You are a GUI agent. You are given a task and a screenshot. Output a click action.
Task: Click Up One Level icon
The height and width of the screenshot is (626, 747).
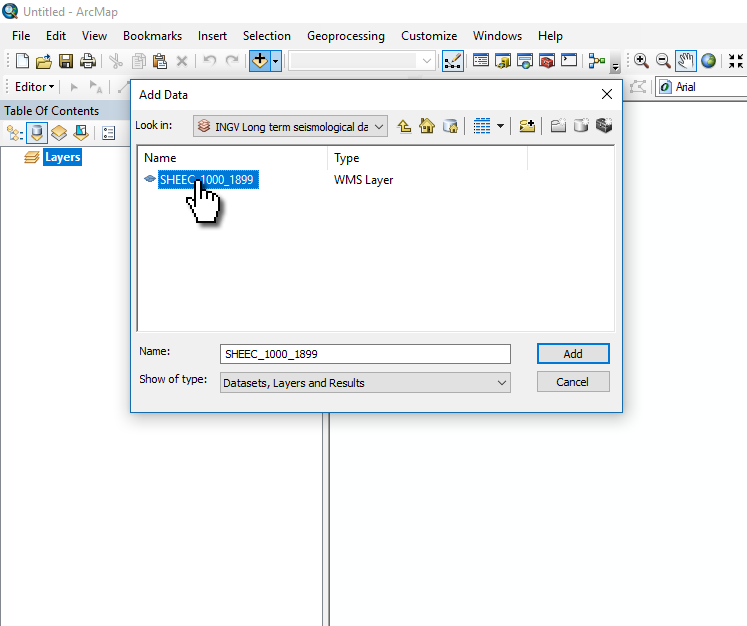coord(404,126)
